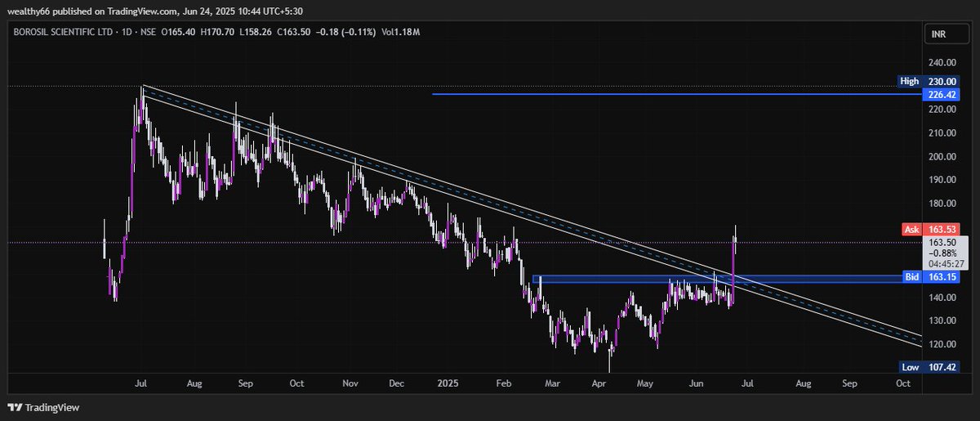Screen dimensions: 980x421
Task: Select the blue rectangle support zone near 147
Action: pyautogui.click(x=727, y=279)
